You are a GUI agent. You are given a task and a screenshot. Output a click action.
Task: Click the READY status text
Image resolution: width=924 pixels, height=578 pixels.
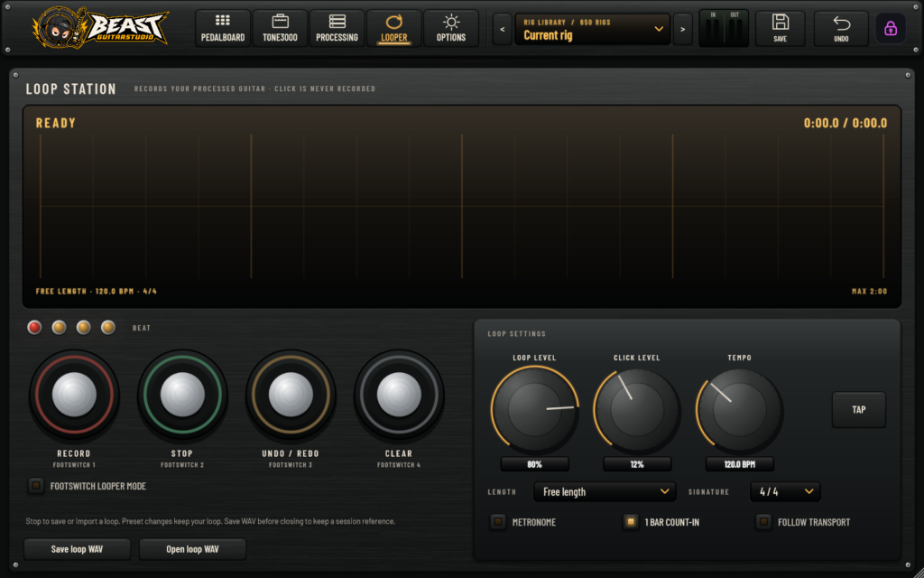(x=56, y=123)
